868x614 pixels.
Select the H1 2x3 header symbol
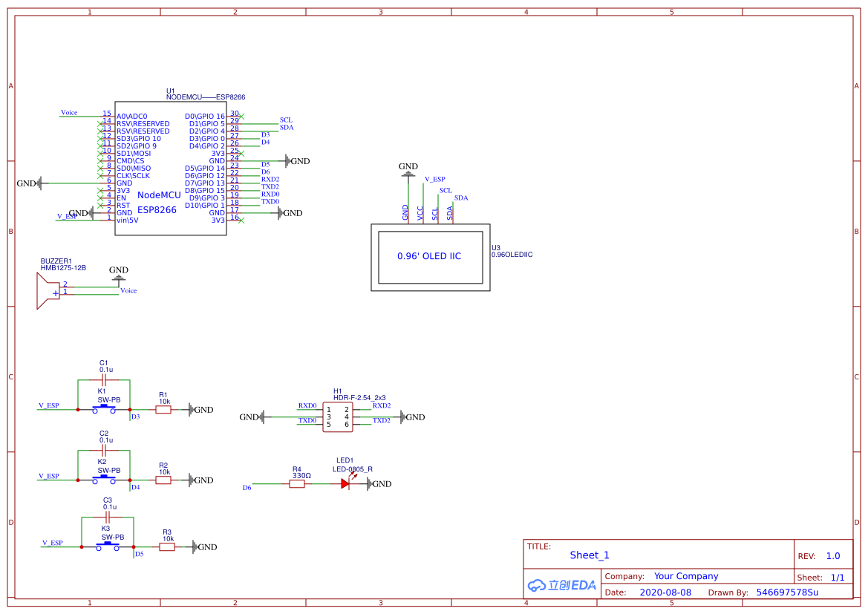338,417
